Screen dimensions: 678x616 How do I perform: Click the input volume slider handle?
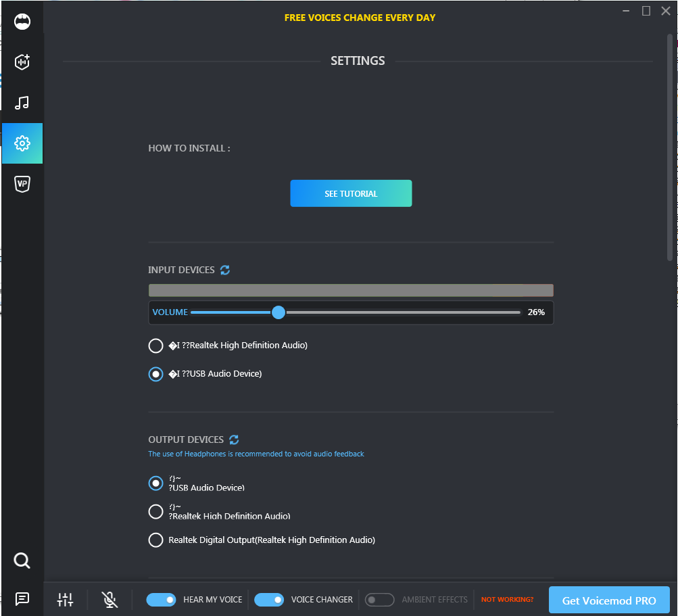279,312
